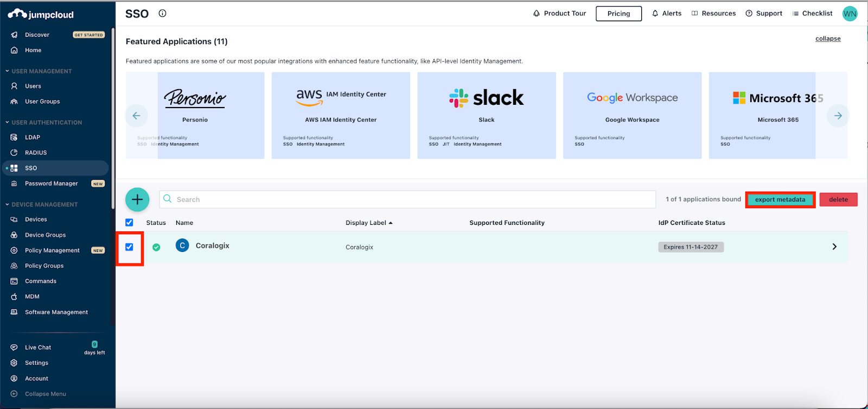Viewport: 868px width, 409px height.
Task: Open Commands in the sidebar
Action: pyautogui.click(x=41, y=281)
